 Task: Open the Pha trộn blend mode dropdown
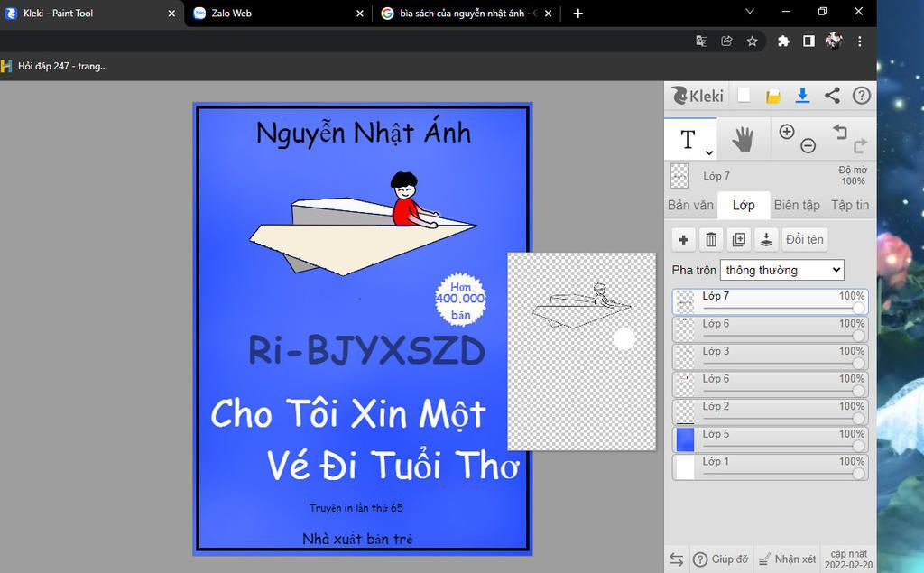pyautogui.click(x=782, y=270)
